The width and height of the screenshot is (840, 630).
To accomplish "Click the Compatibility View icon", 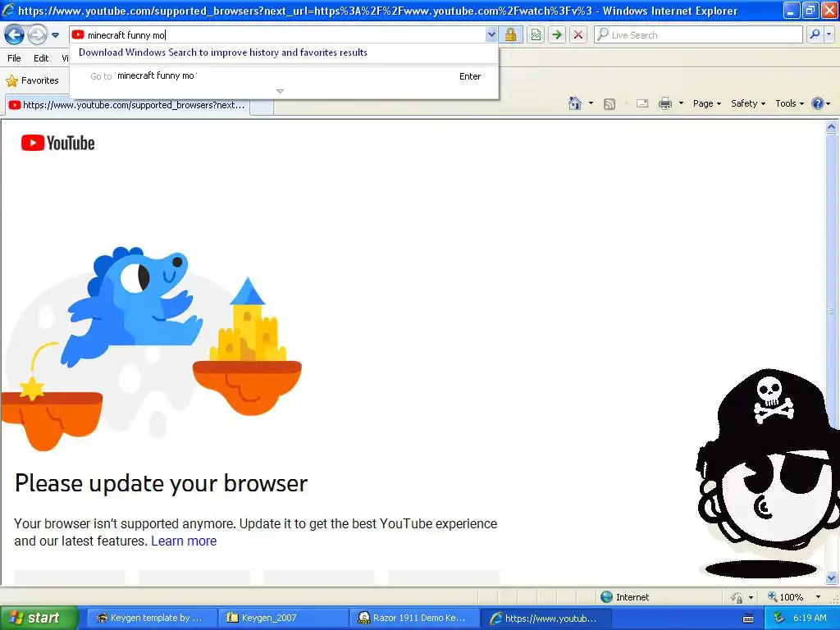I will [x=536, y=34].
